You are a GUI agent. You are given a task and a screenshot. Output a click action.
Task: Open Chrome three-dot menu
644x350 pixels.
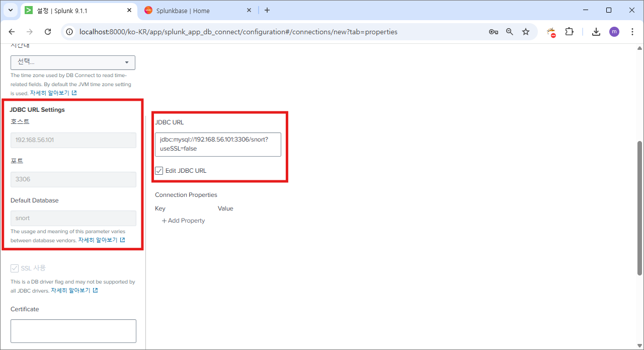[632, 32]
